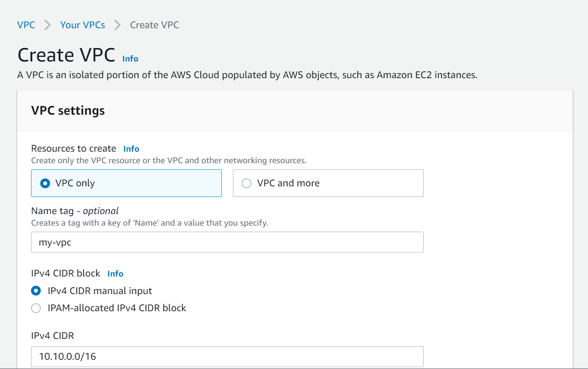Viewport: 588px width, 369px height.
Task: Click the VPC settings section heading
Action: coord(68,111)
